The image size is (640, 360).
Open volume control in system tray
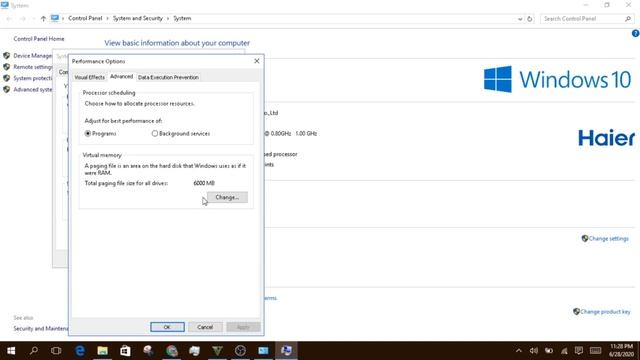pyautogui.click(x=533, y=351)
